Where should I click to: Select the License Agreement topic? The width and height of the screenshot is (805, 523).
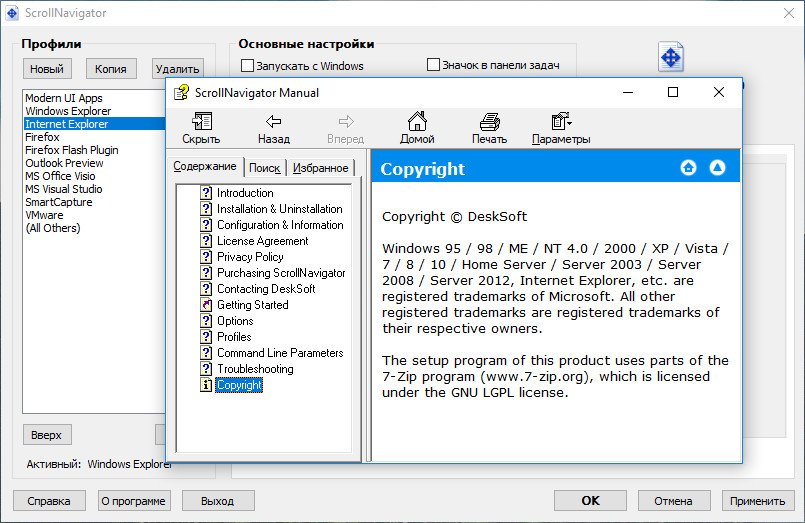point(262,241)
